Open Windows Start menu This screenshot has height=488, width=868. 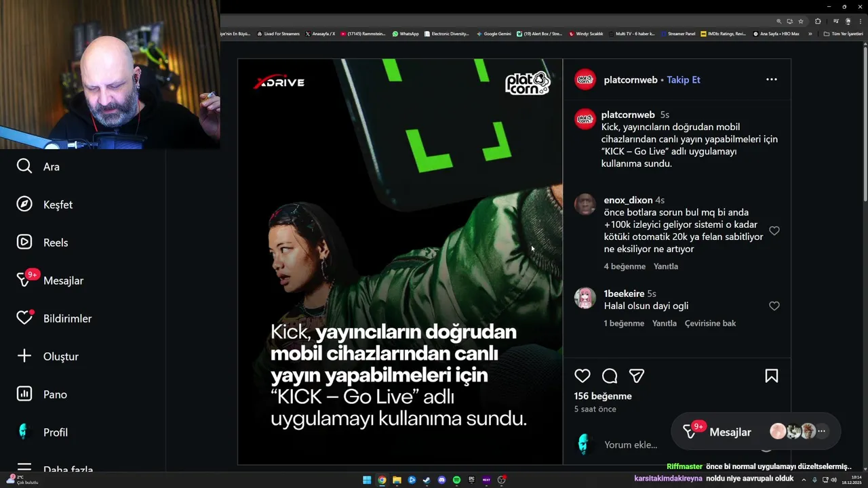[367, 480]
